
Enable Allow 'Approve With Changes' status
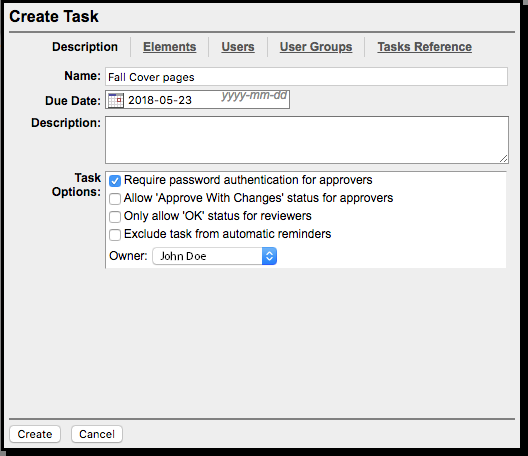pyautogui.click(x=115, y=199)
